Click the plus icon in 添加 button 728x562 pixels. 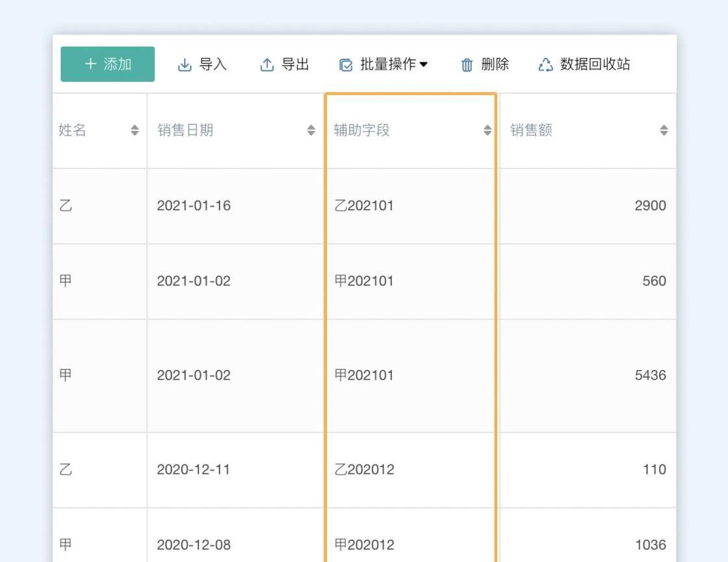click(91, 64)
